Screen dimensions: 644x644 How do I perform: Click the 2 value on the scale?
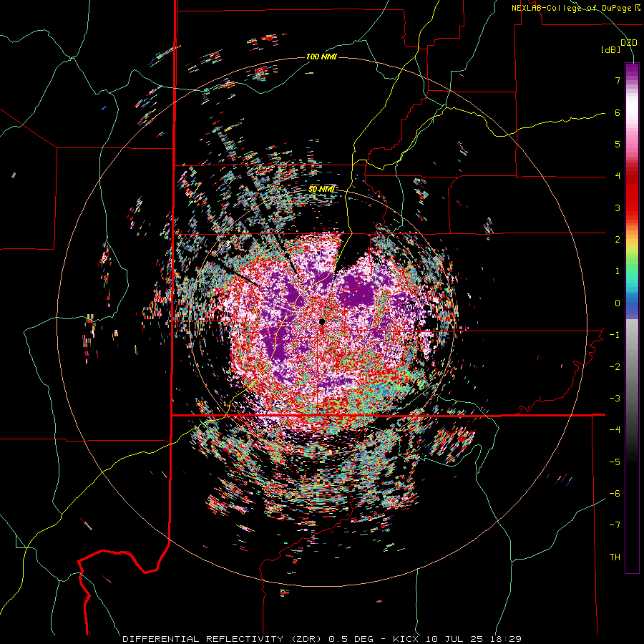point(618,240)
